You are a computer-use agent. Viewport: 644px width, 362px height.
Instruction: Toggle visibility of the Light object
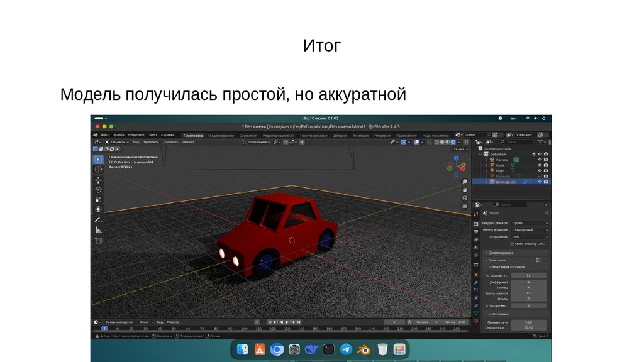coord(540,171)
